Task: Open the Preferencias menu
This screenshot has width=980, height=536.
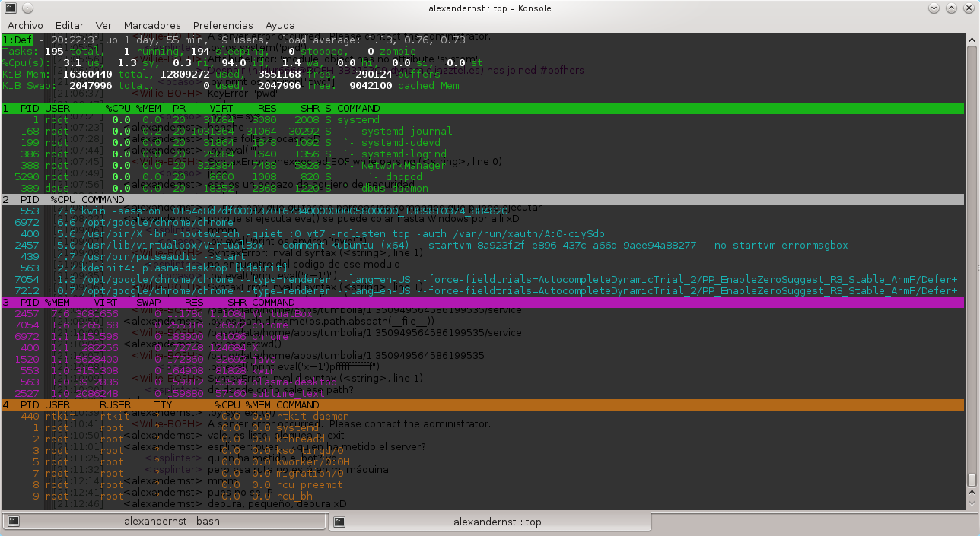Action: [x=223, y=25]
